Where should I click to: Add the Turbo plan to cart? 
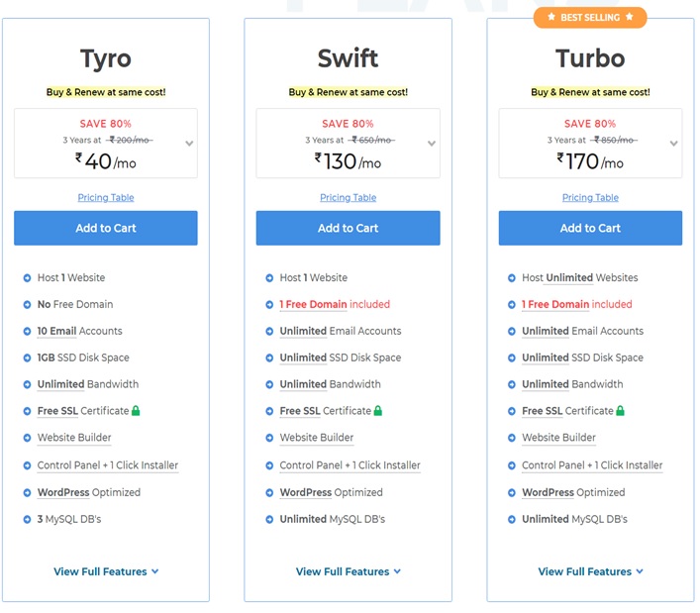[590, 228]
